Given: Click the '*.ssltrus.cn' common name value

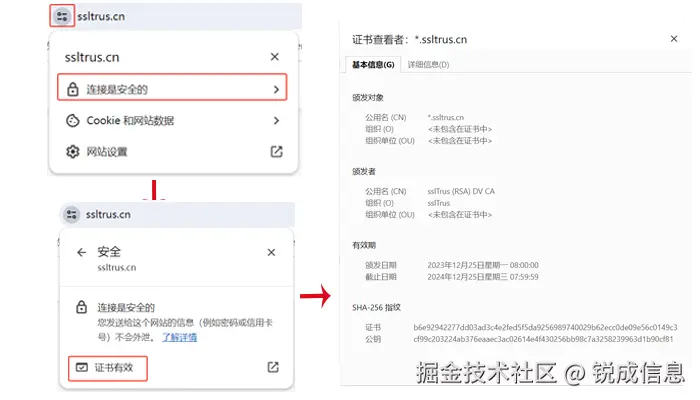Looking at the screenshot, I should coord(446,117).
